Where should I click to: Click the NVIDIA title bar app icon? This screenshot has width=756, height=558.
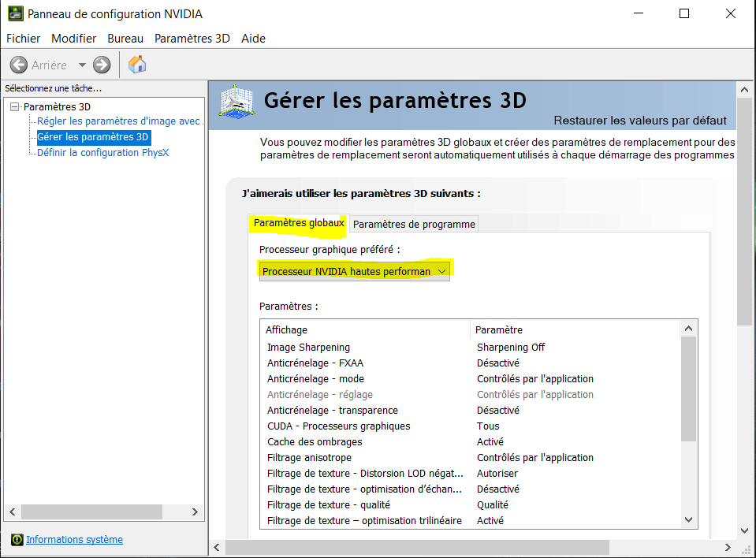pos(16,13)
